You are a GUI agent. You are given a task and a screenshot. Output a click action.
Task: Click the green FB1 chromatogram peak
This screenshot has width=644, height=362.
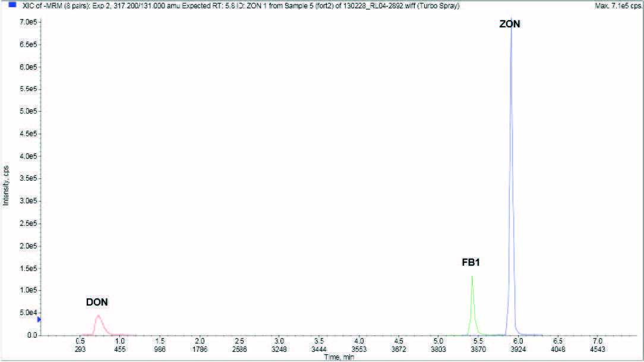click(472, 306)
